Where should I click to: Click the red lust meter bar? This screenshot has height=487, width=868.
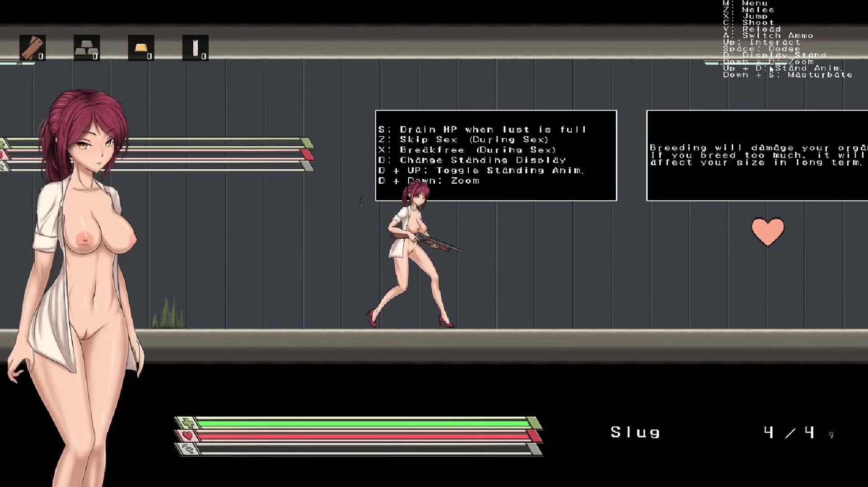pos(361,436)
